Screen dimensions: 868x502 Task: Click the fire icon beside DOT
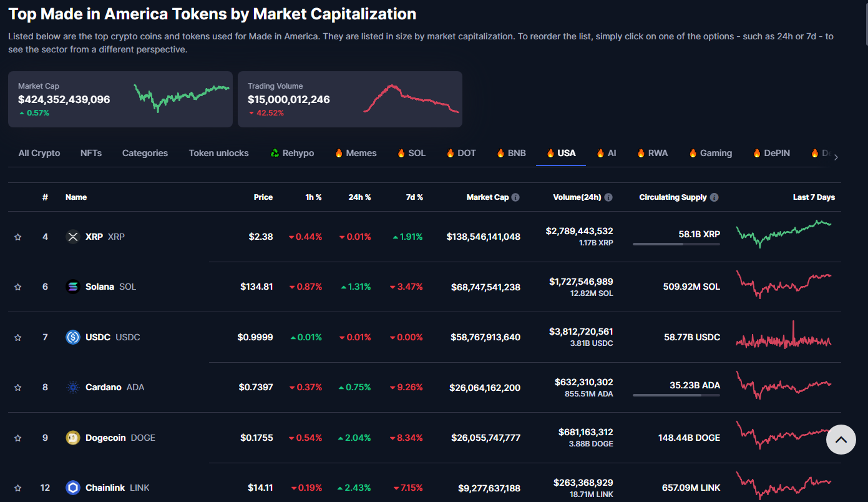(451, 153)
